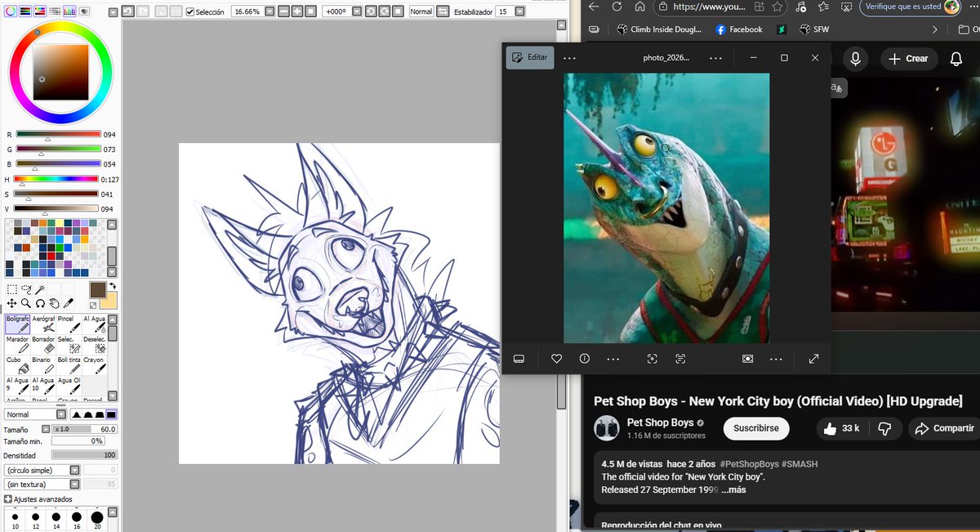Viewport: 980px width, 532px height.
Task: Click the foreground brown color swatch
Action: (98, 289)
